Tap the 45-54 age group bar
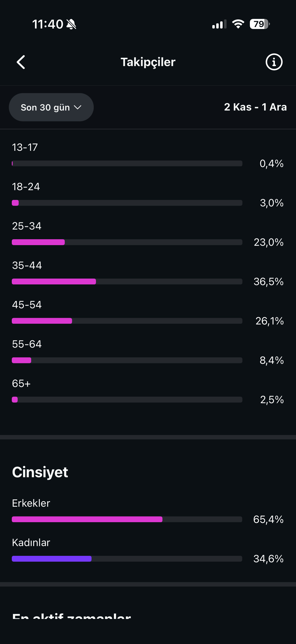 coord(127,321)
